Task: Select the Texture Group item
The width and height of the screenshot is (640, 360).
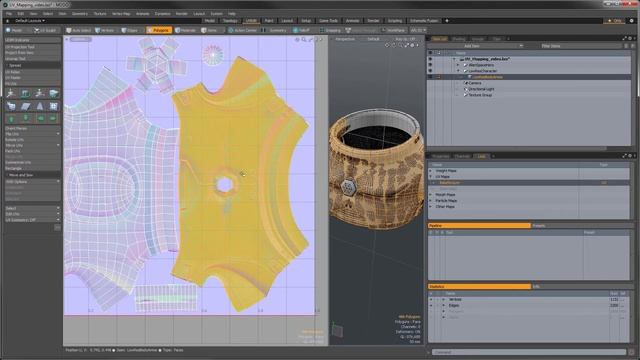Action: [480, 95]
